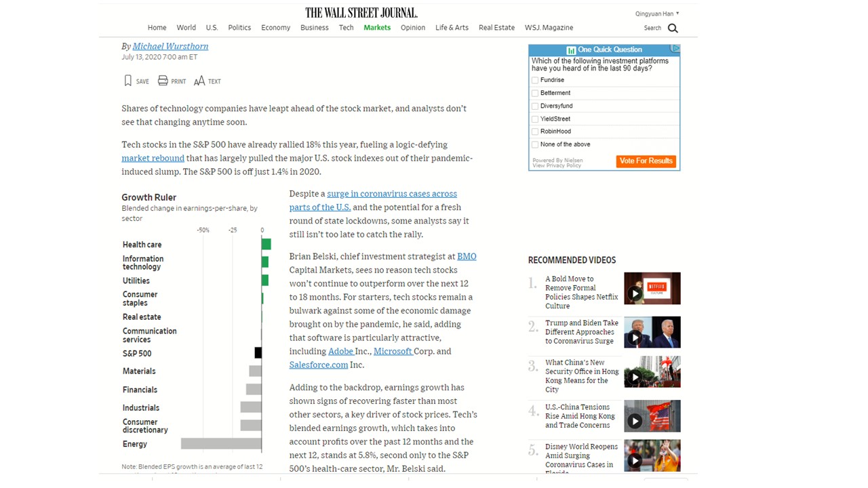Open the Life & Arts section
The image size is (868, 488).
452,28
